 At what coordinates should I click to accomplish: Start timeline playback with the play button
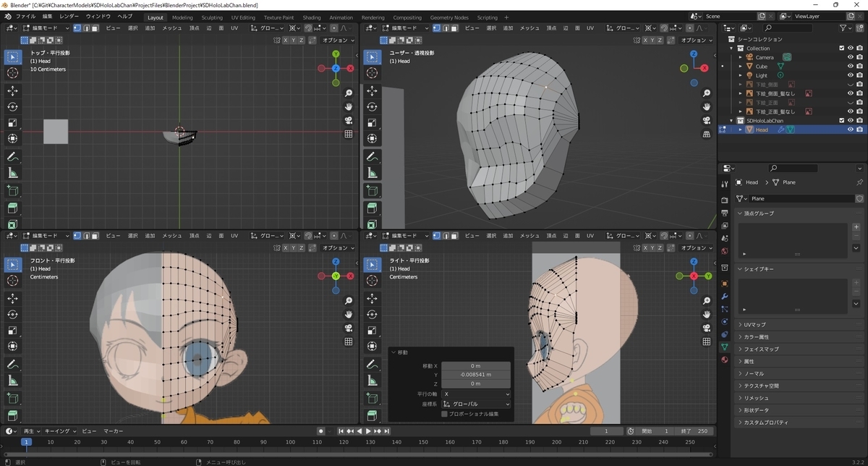(x=368, y=431)
